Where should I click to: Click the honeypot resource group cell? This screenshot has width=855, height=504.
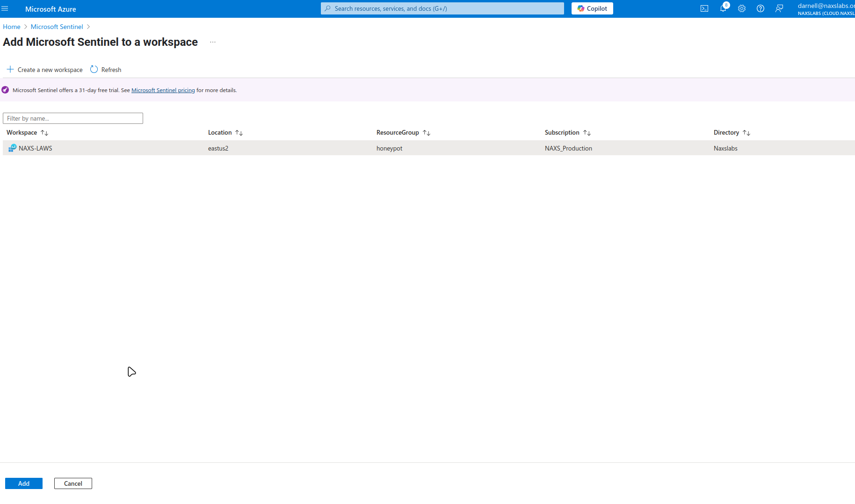click(x=390, y=148)
